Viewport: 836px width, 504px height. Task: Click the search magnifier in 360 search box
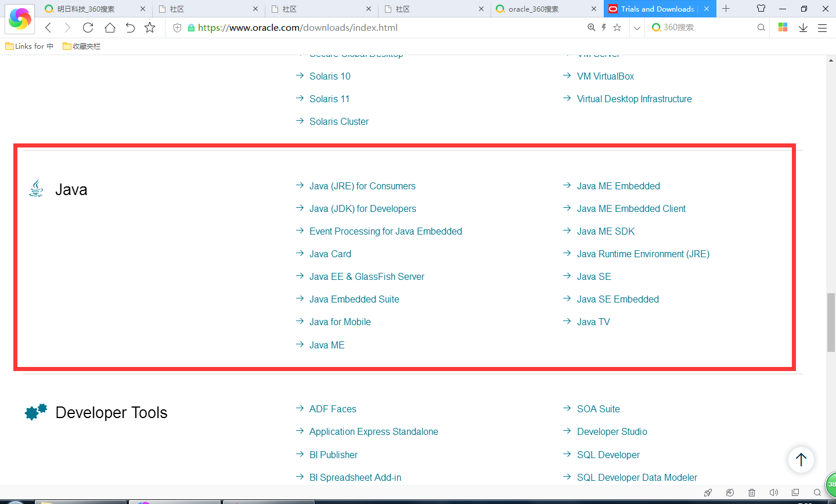click(x=761, y=27)
